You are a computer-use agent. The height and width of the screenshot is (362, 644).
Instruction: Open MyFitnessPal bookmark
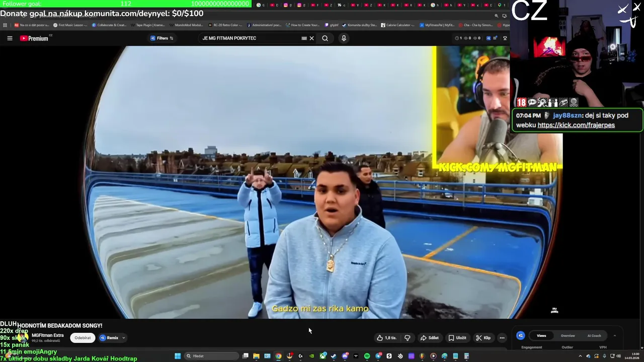(x=437, y=25)
